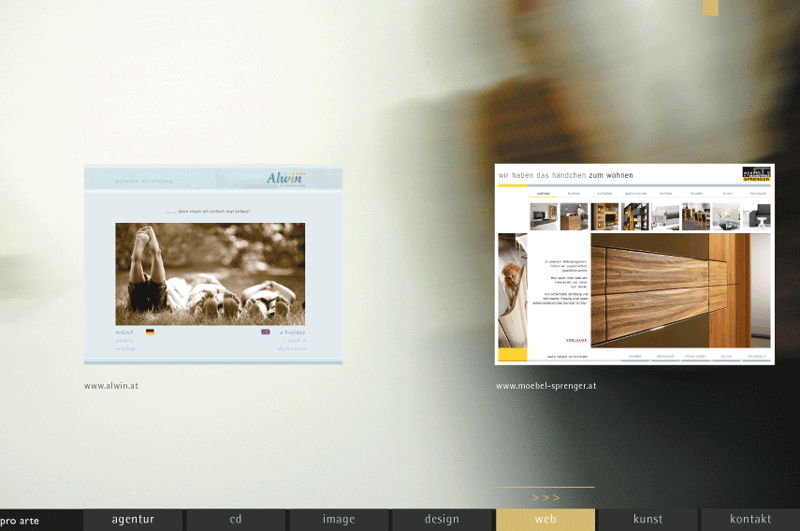
Task: Select the cd navigation item
Action: (x=236, y=519)
